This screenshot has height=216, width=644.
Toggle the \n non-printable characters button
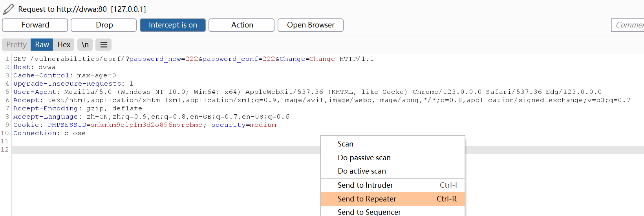85,45
